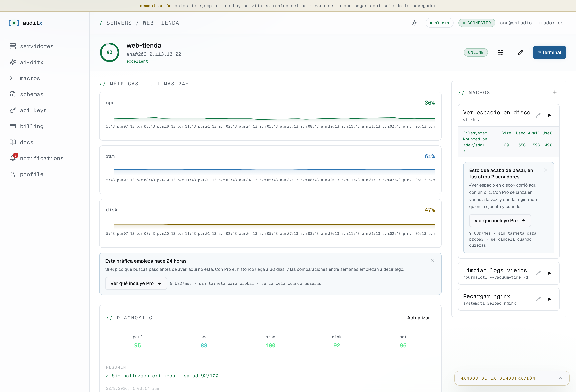Edit the 'Limpiar logs viejos' macro
The height and width of the screenshot is (392, 576).
(538, 273)
